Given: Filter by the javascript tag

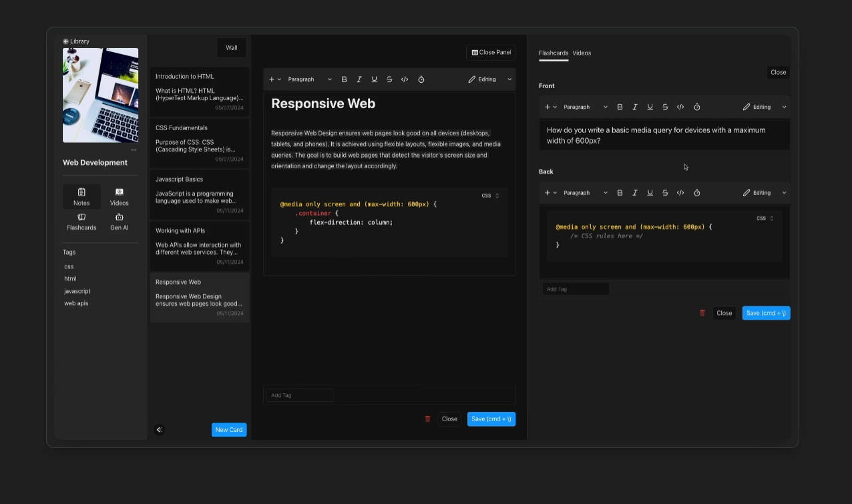Looking at the screenshot, I should click(x=77, y=291).
